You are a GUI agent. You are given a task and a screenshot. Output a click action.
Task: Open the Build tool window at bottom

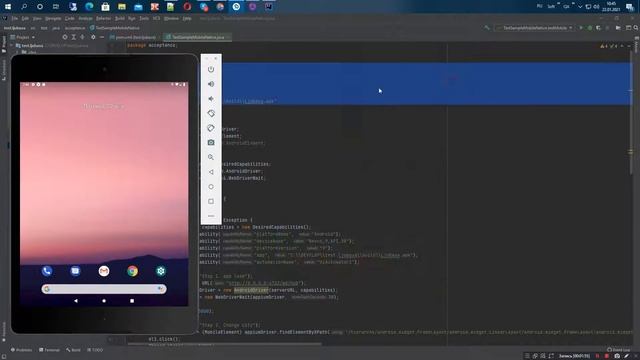(73, 350)
